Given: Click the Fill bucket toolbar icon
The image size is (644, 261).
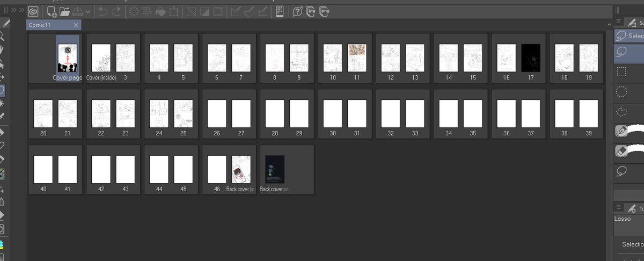Looking at the screenshot, I should point(160,11).
